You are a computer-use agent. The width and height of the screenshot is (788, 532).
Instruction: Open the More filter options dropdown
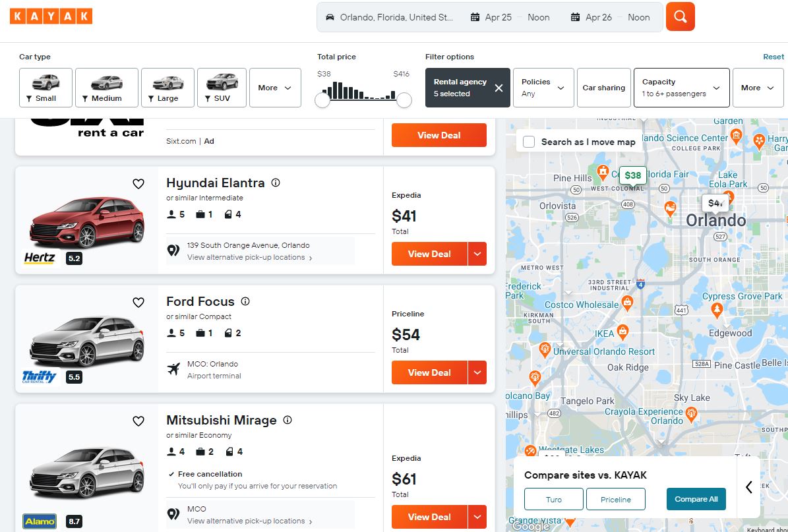point(758,88)
